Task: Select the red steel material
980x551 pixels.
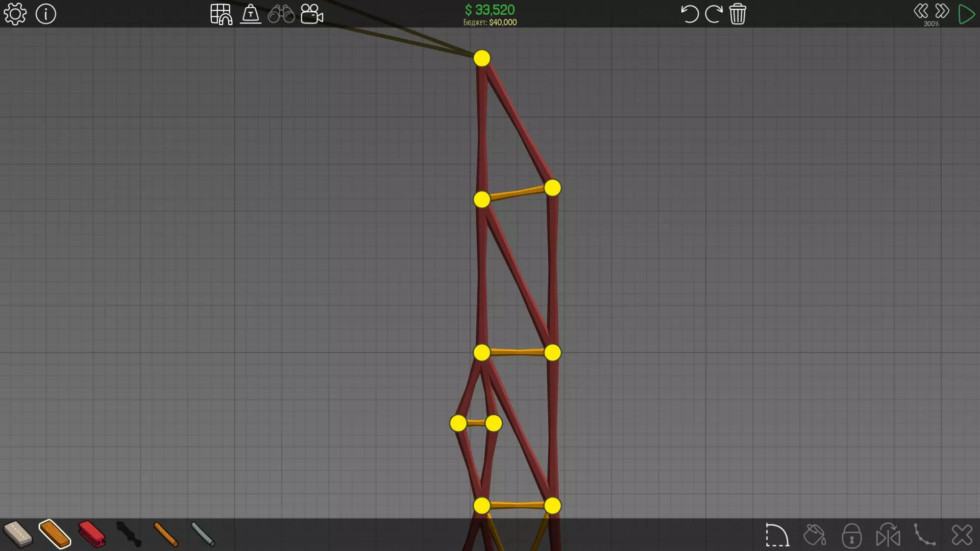Action: pos(92,534)
